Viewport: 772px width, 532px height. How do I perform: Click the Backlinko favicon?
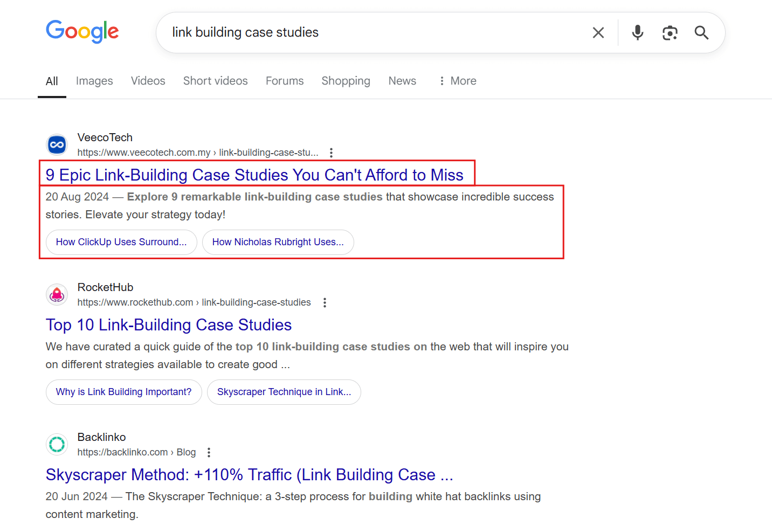[x=57, y=444]
